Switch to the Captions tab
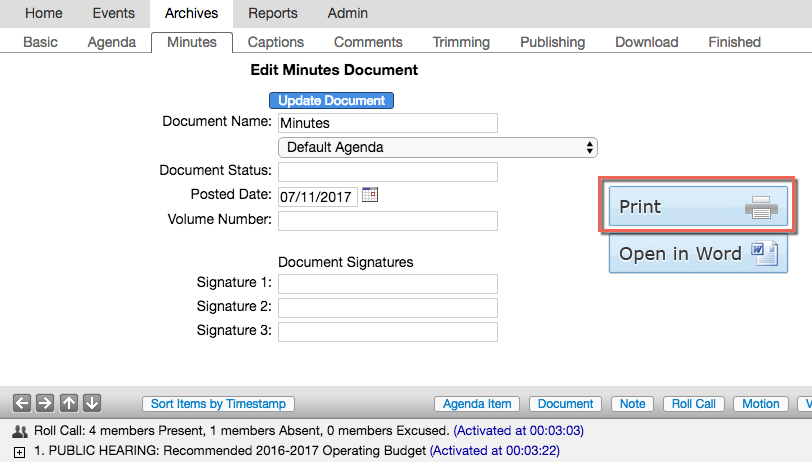The height and width of the screenshot is (462, 812). point(275,42)
